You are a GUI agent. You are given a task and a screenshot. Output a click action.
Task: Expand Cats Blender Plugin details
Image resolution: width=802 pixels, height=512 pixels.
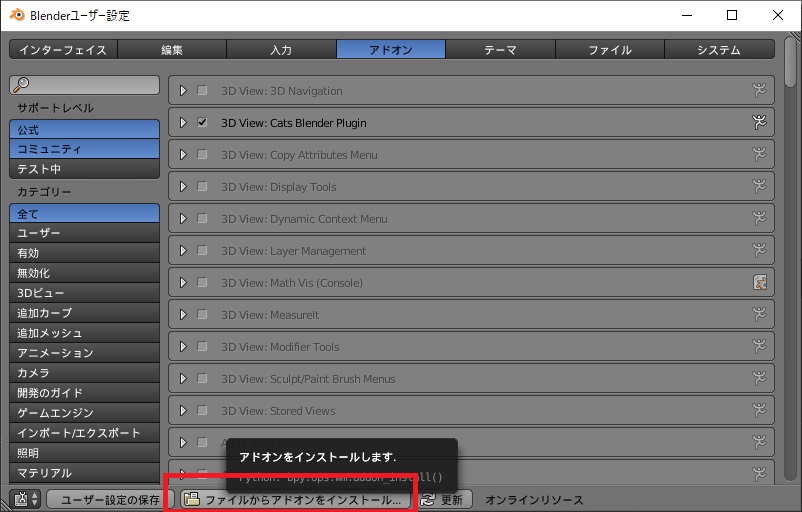(x=183, y=122)
